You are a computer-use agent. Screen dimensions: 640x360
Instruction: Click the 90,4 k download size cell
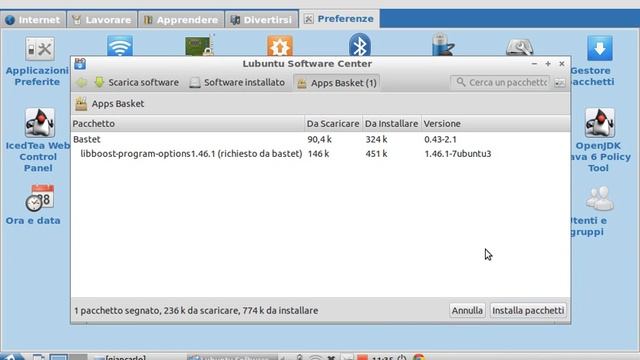tap(319, 139)
